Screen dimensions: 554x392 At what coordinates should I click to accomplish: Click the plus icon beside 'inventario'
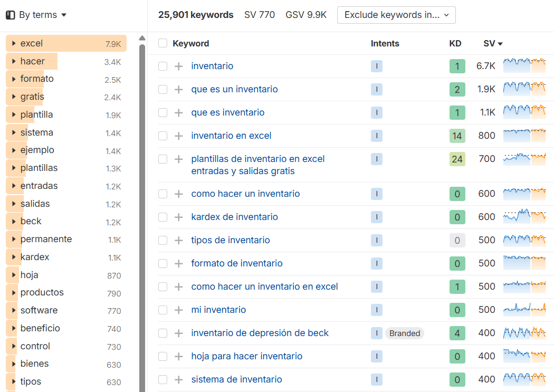pos(179,66)
